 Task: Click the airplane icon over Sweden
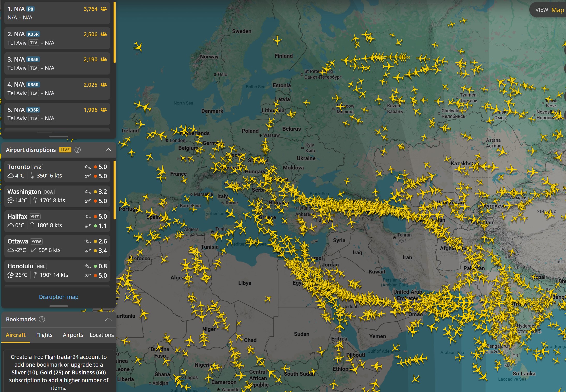click(277, 40)
